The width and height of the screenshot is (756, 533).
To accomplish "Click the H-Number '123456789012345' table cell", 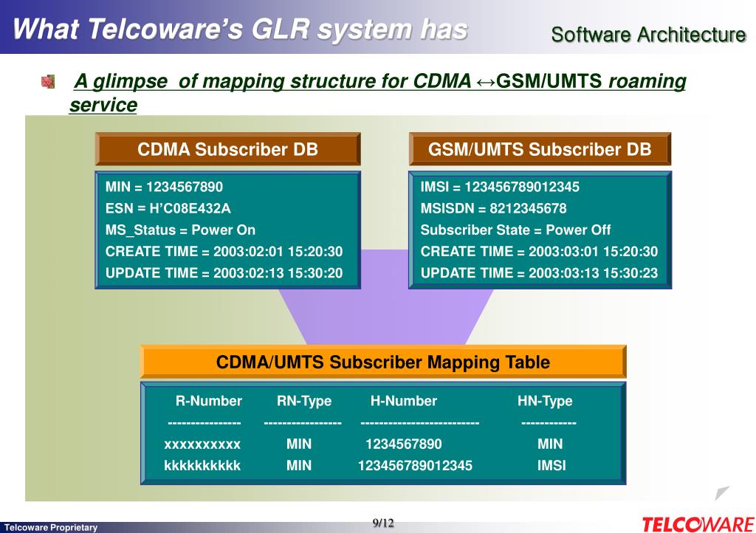I will coord(415,466).
